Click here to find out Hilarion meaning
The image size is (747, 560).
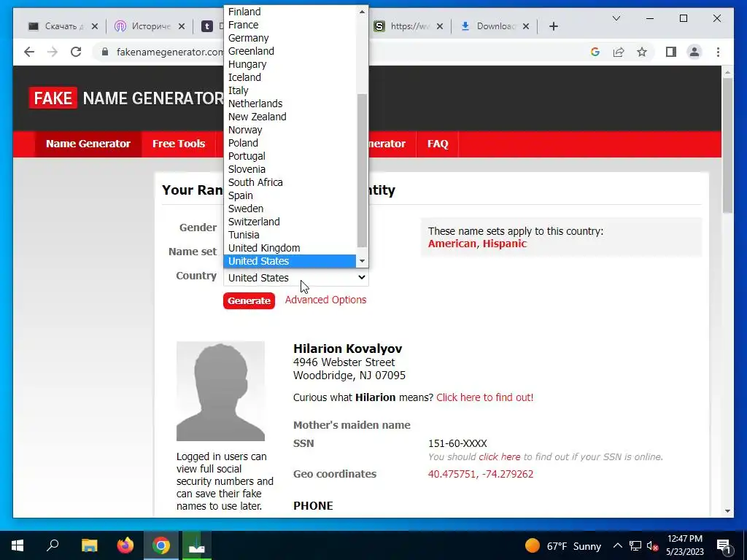[484, 397]
